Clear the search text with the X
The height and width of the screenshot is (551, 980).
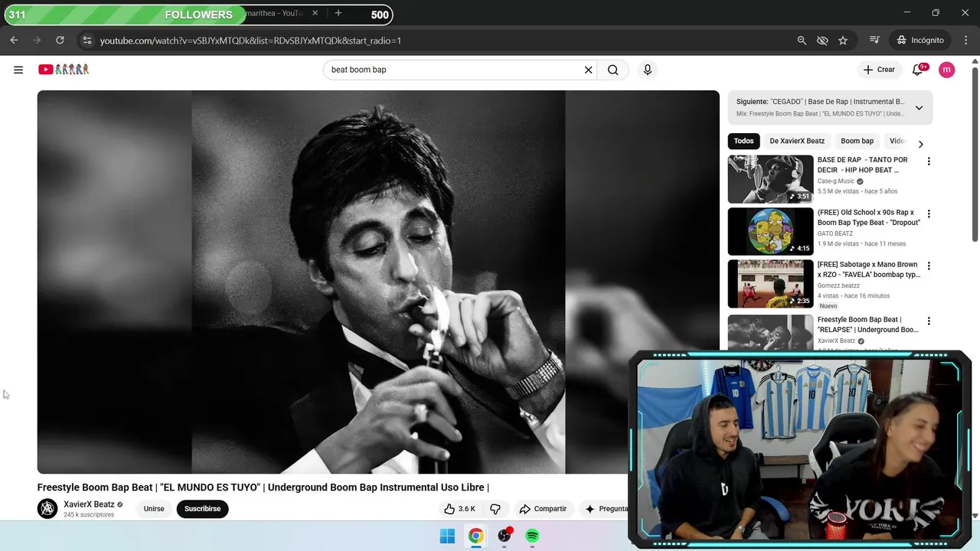click(588, 70)
